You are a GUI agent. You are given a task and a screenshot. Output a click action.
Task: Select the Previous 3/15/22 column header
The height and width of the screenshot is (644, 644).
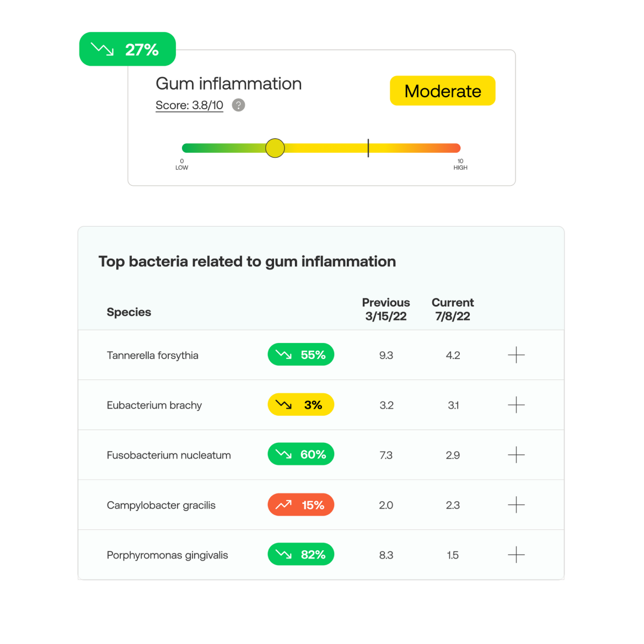(385, 309)
